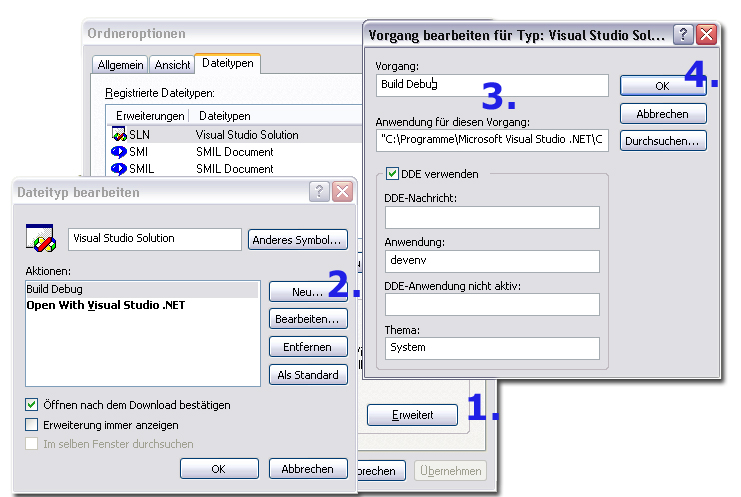Click help button in Vorgang bearbeiten title bar

[x=683, y=35]
